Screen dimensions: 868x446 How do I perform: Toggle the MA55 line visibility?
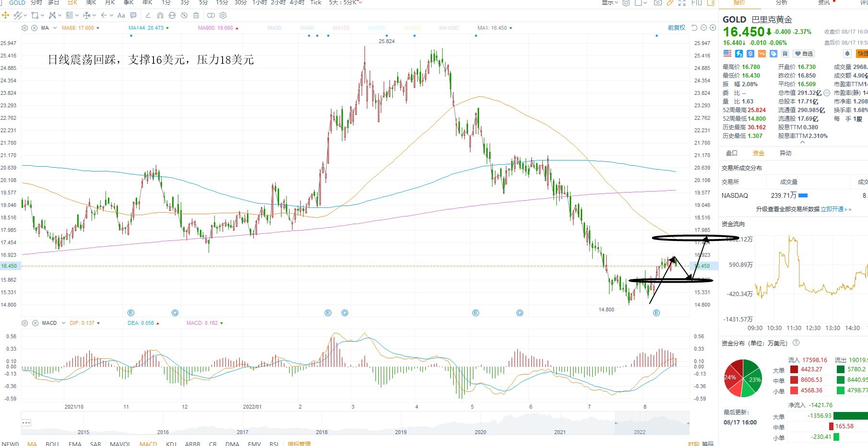click(81, 28)
